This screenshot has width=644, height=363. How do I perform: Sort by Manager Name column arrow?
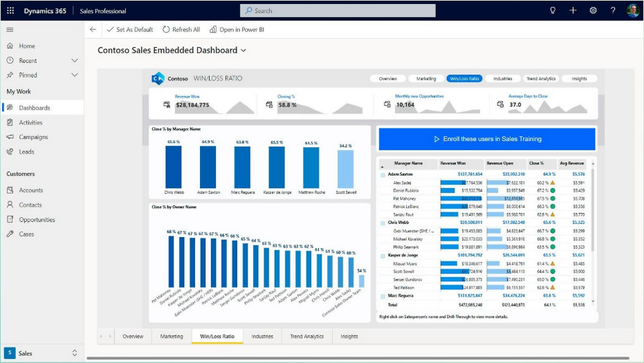click(x=382, y=167)
